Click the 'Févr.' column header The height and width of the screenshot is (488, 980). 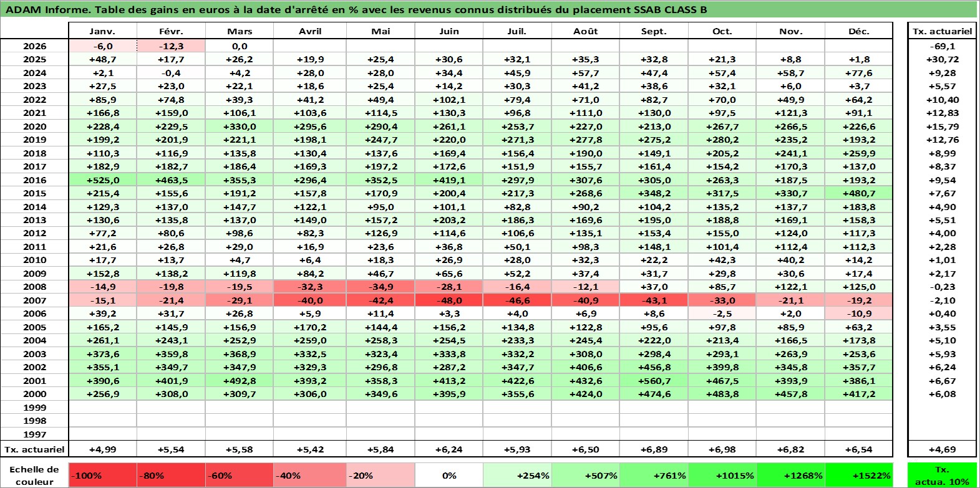pos(171,31)
